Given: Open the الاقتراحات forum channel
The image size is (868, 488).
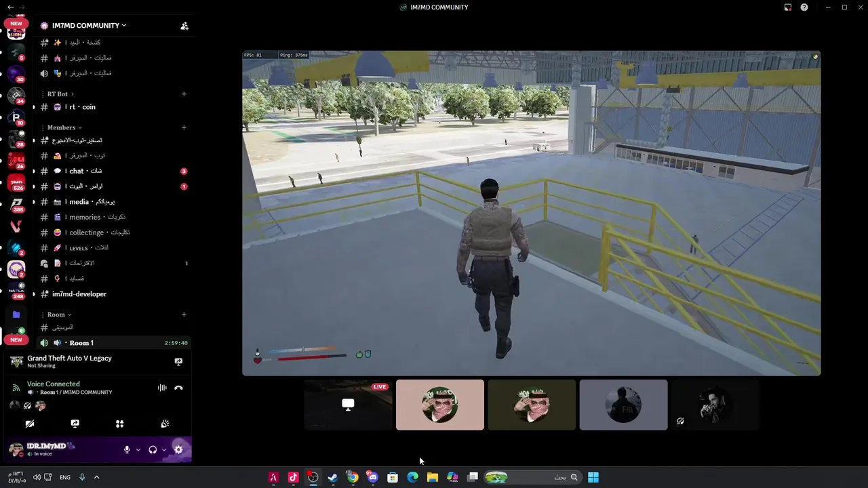Looking at the screenshot, I should click(112, 263).
